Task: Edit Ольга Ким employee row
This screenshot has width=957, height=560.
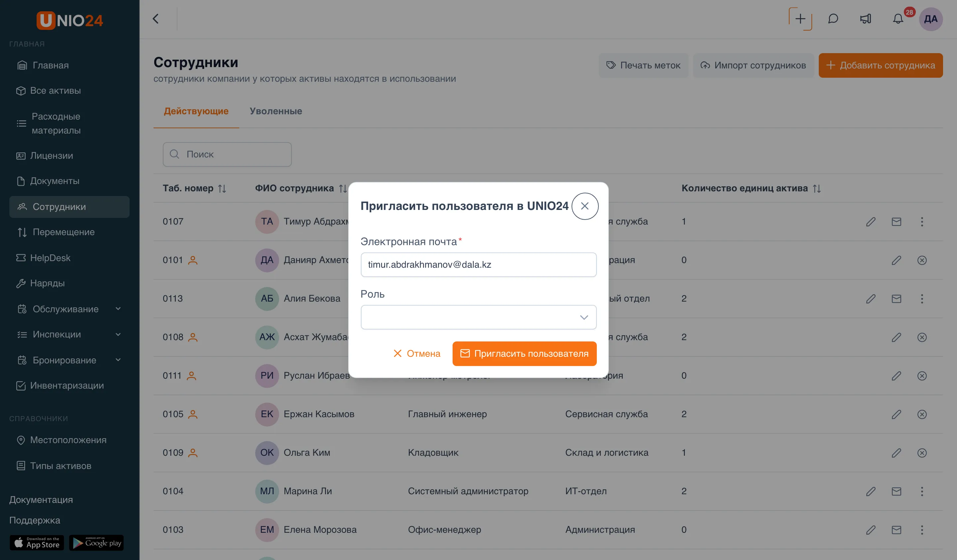Action: [x=896, y=453]
